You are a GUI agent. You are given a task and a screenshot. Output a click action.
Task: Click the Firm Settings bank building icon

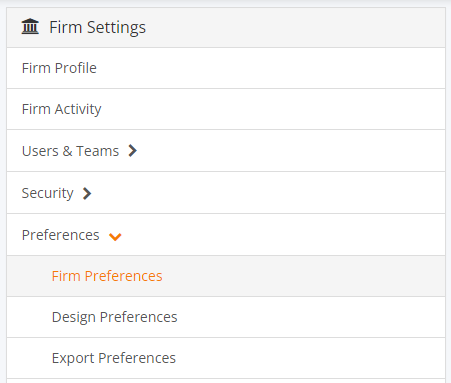(30, 27)
